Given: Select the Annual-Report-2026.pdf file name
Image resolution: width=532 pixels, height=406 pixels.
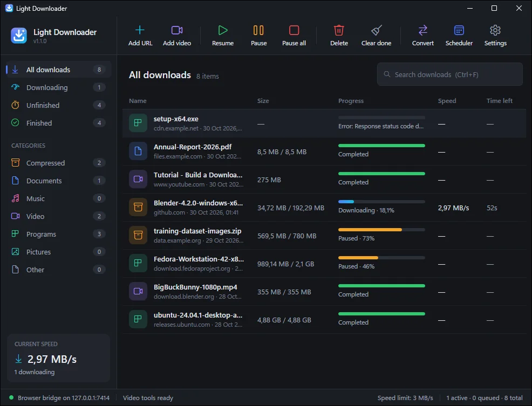Looking at the screenshot, I should 193,147.
